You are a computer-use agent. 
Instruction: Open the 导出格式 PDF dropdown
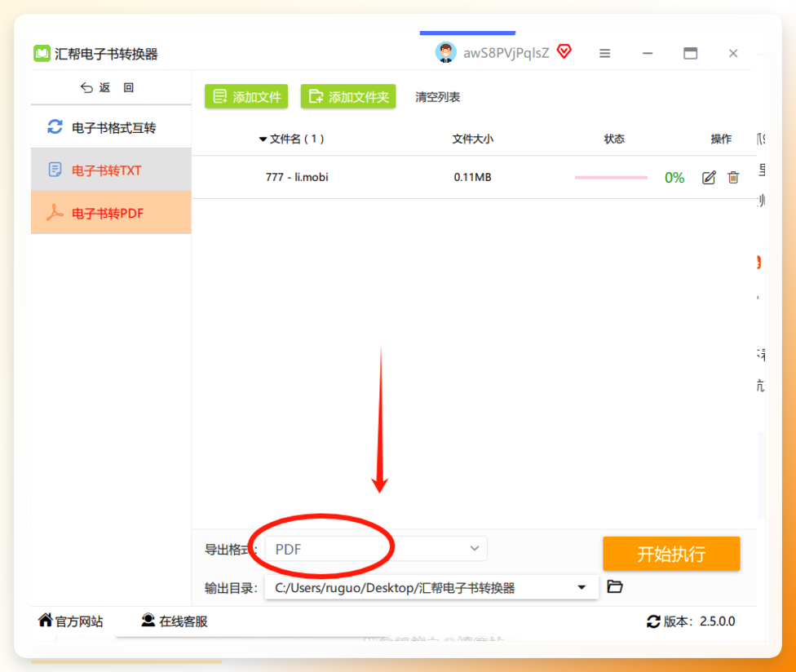[376, 549]
